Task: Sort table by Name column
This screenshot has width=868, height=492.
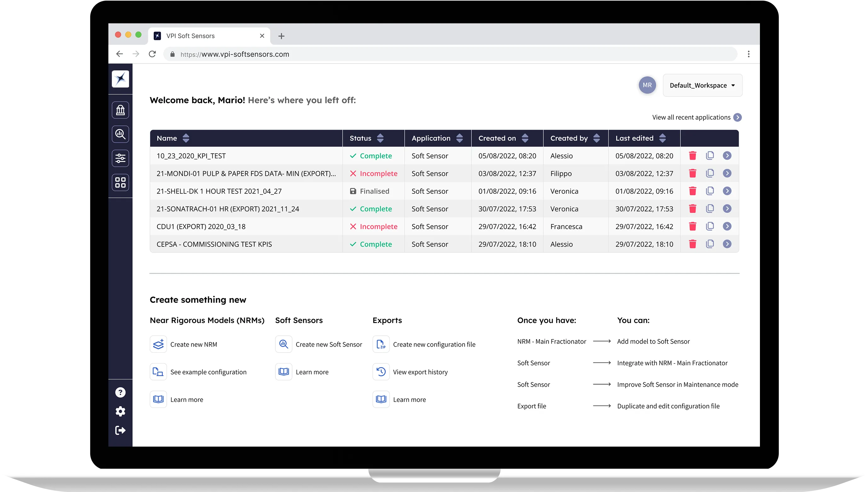Action: click(186, 138)
